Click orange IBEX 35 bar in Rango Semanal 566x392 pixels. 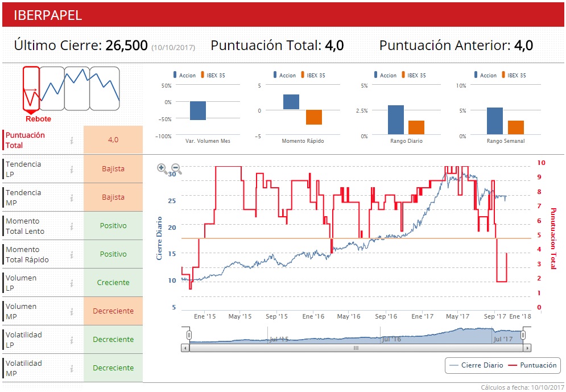516,127
